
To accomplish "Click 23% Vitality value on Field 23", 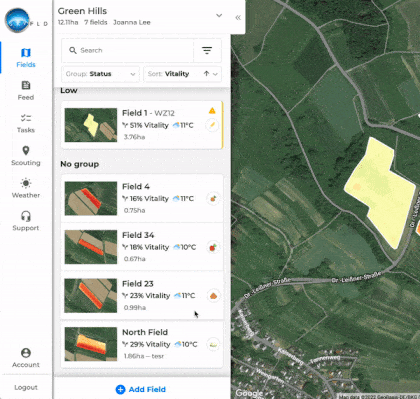I will [x=149, y=296].
